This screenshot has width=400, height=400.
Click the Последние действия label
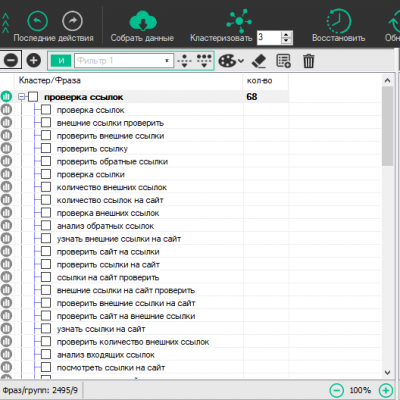click(x=54, y=38)
